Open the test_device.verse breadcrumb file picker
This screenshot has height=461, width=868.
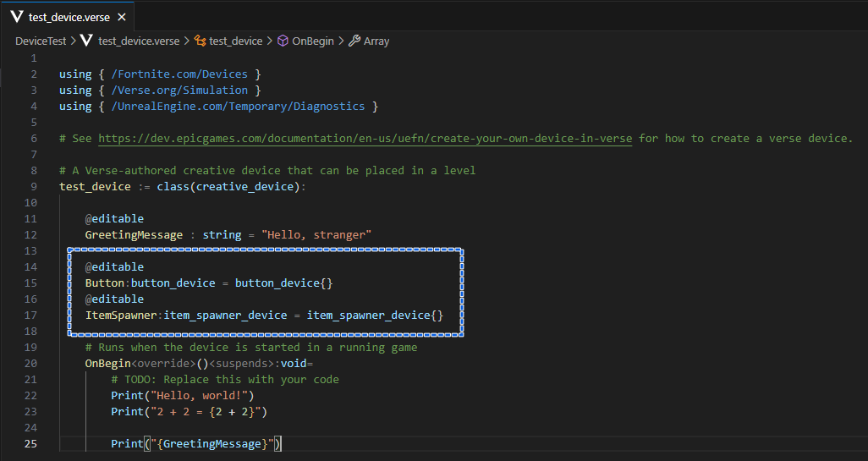point(139,41)
